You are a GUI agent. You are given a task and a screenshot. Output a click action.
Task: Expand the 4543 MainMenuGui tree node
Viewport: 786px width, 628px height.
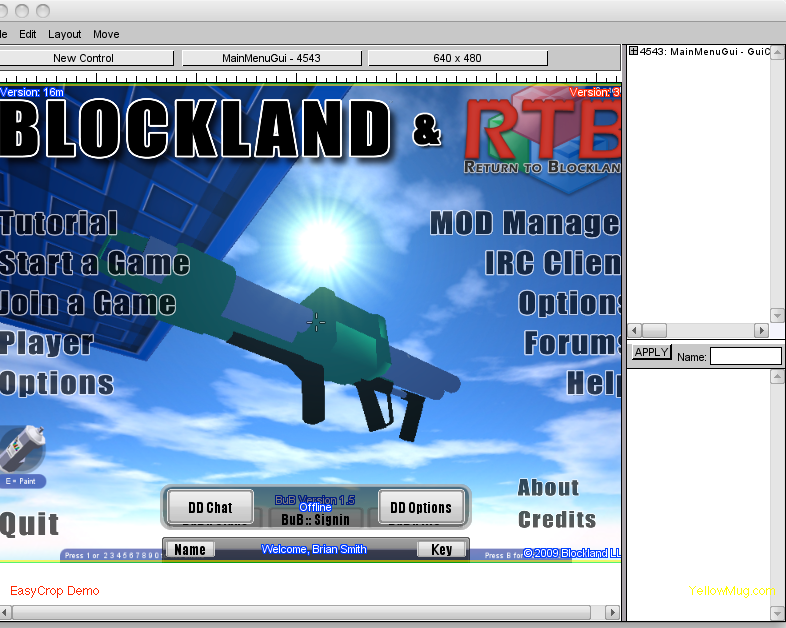tap(633, 51)
